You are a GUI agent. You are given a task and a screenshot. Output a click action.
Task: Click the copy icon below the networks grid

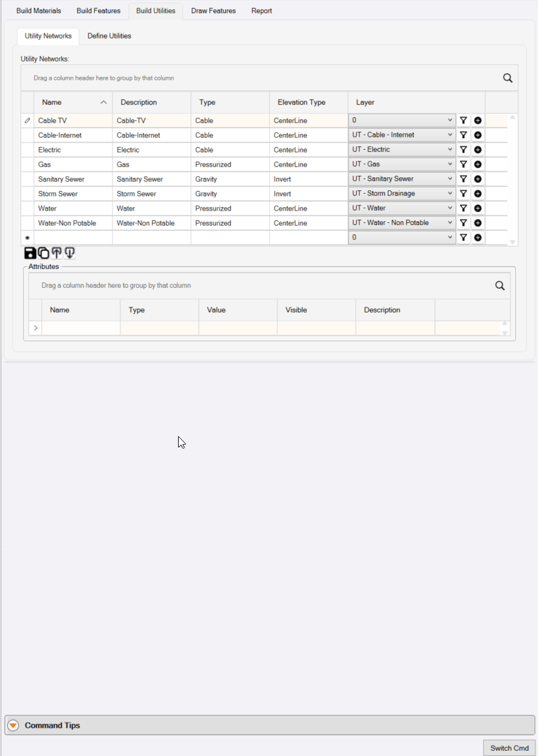point(43,252)
